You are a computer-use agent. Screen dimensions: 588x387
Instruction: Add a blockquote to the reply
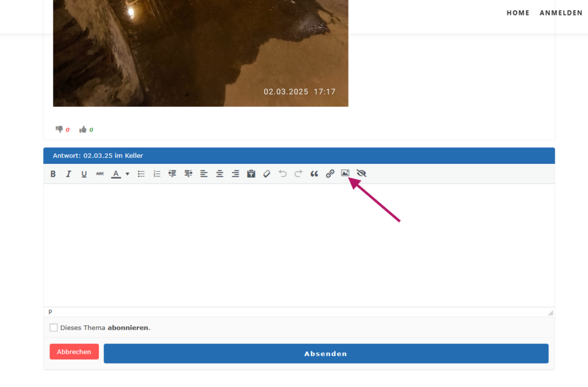click(314, 174)
